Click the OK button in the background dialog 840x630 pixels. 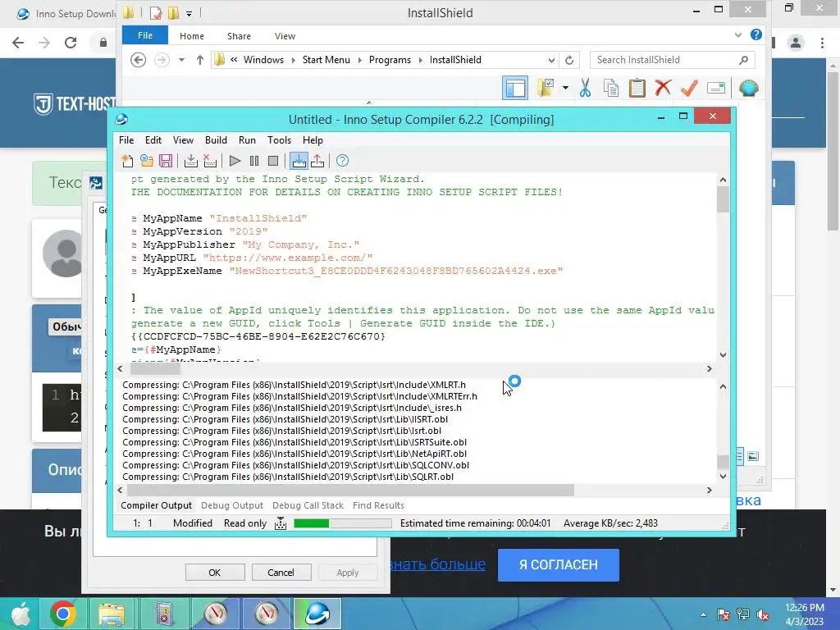215,572
